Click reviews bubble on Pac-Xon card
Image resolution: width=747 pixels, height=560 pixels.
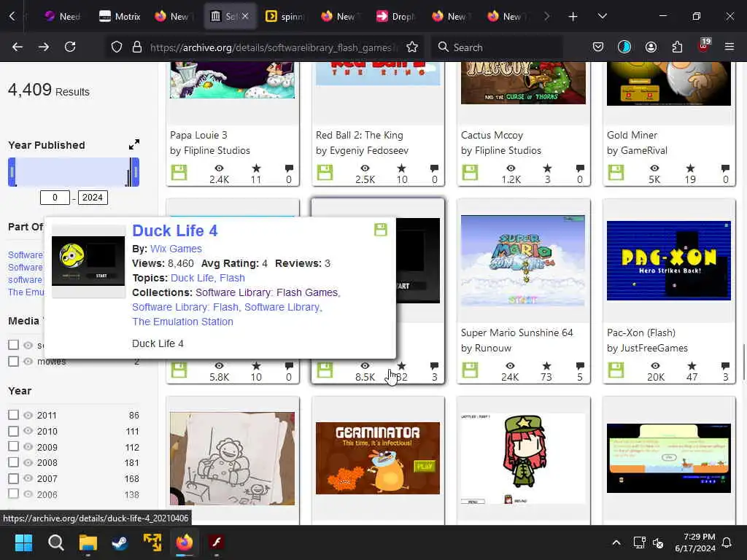point(725,366)
